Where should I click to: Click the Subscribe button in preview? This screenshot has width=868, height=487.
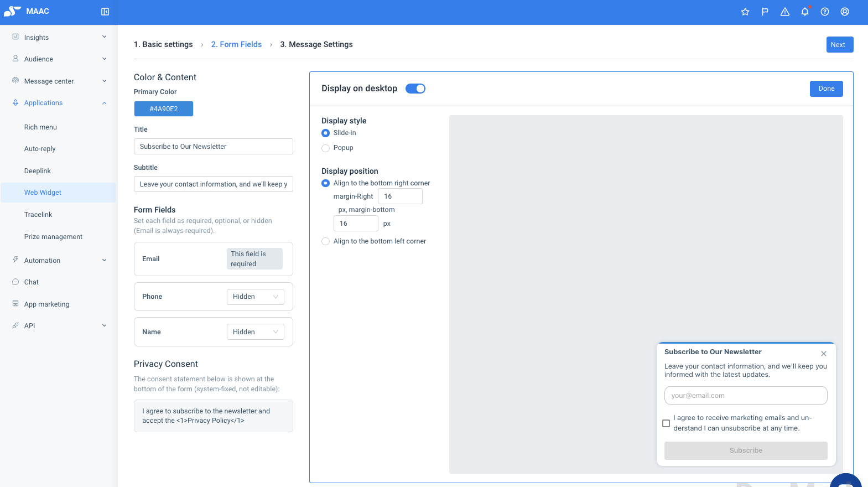click(746, 450)
